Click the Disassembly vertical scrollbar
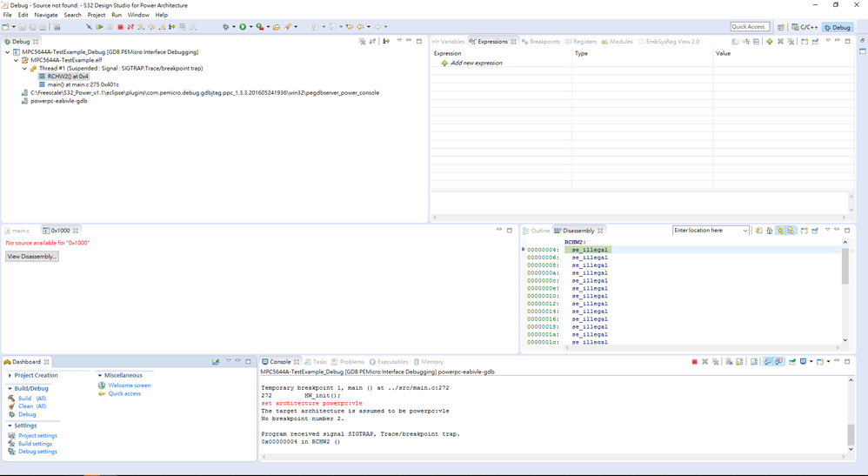Viewport: 868px width, 476px height. click(x=845, y=291)
